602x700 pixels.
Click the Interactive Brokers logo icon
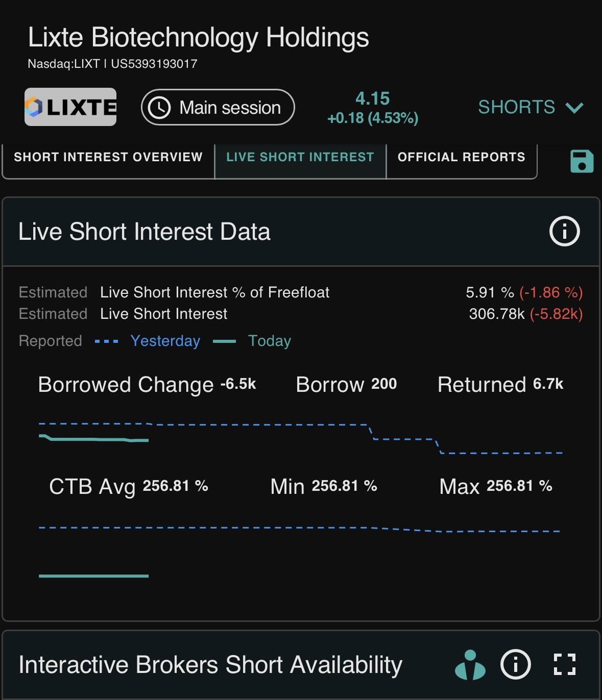click(x=470, y=665)
